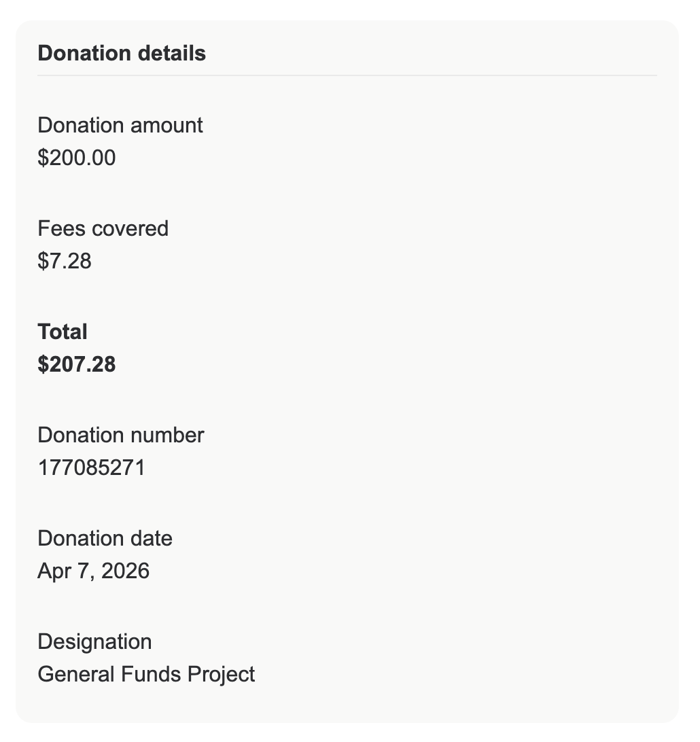Image resolution: width=700 pixels, height=742 pixels.
Task: Select the Donation amount label
Action: tap(120, 126)
